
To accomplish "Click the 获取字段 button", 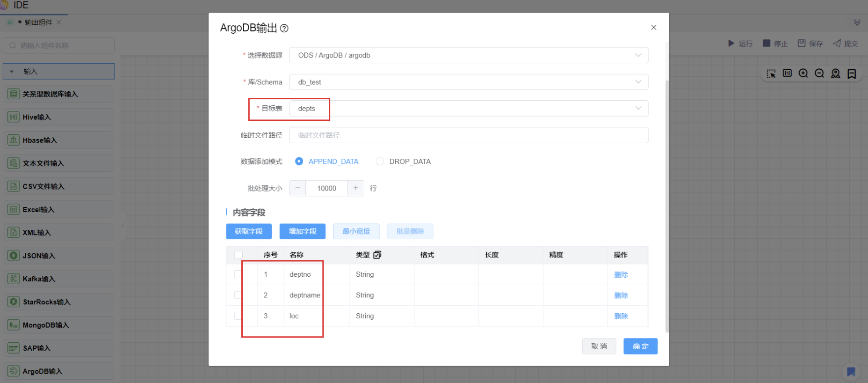I will (248, 231).
